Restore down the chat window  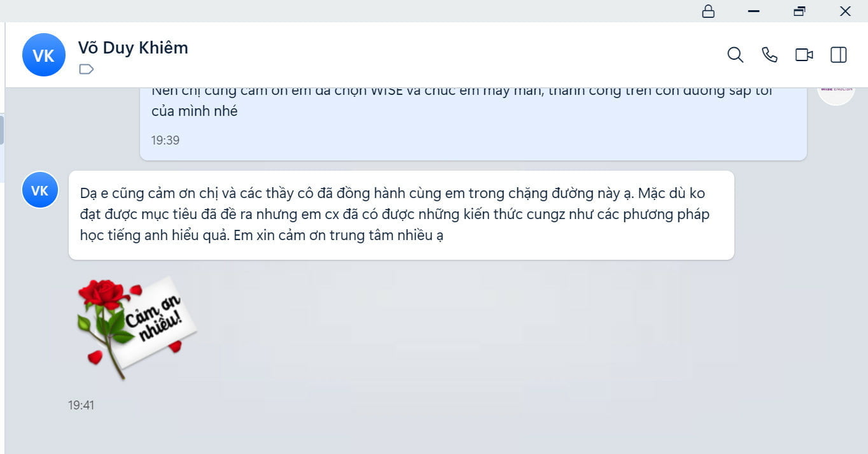799,11
